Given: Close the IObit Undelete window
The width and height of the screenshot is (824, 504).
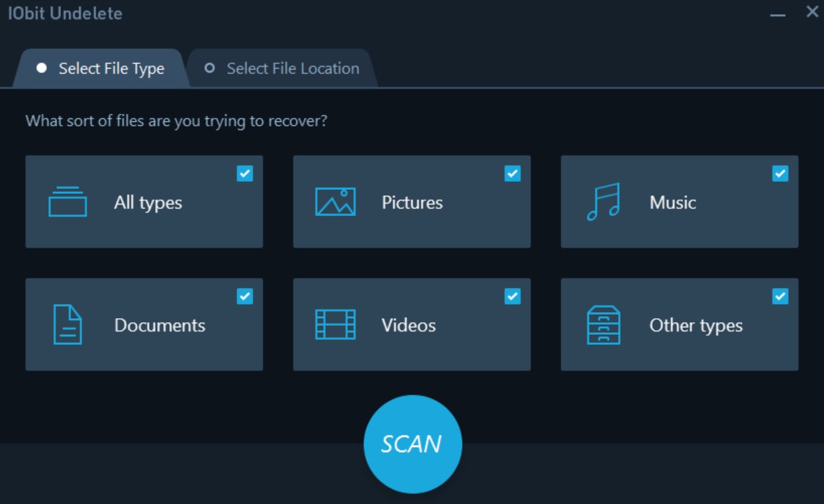Looking at the screenshot, I should 812,12.
